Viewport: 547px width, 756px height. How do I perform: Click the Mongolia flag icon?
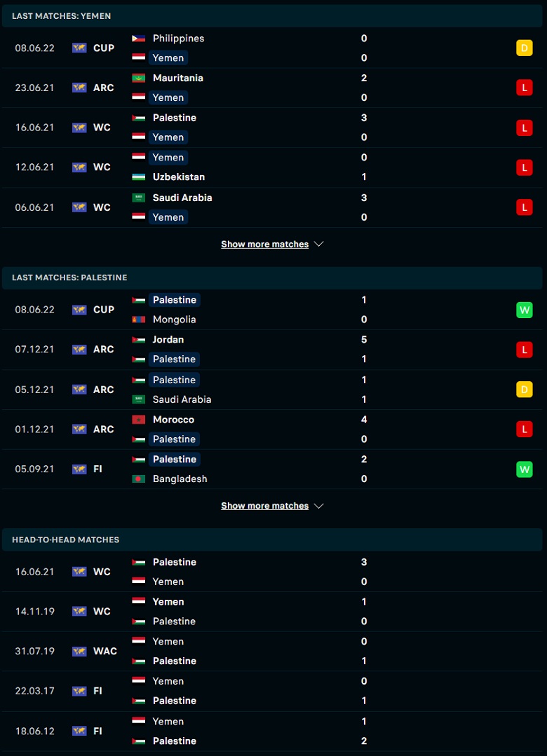139,319
